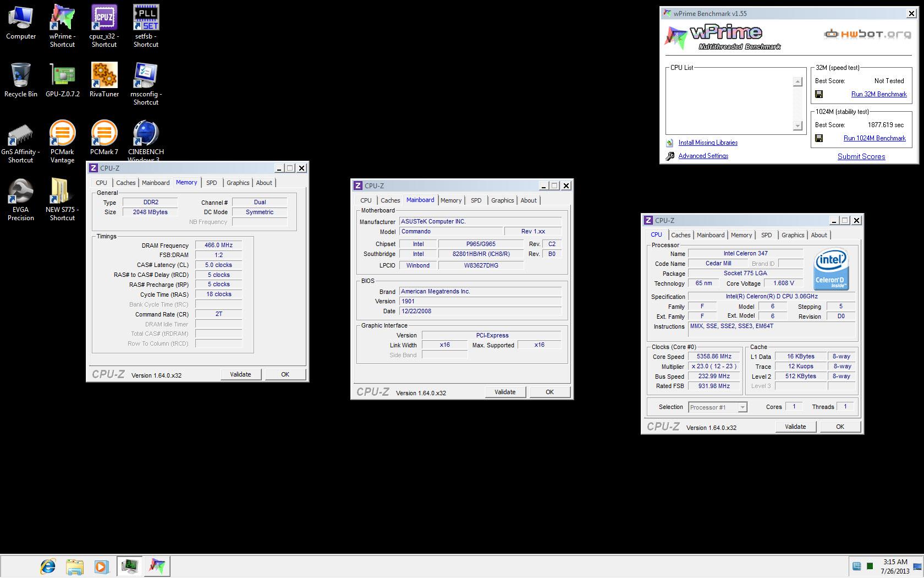Open the Advanced Settings link in wPrime
The height and width of the screenshot is (578, 924).
pos(703,156)
